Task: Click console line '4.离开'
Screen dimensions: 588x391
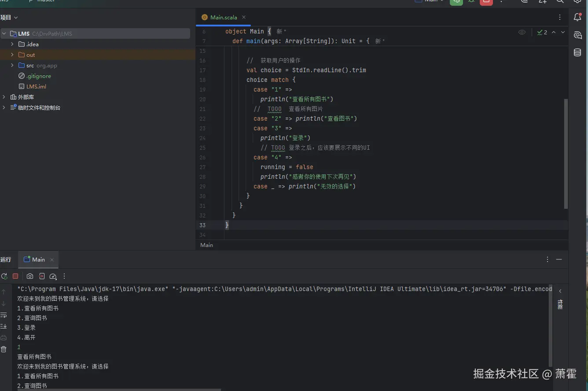Action: click(x=26, y=337)
